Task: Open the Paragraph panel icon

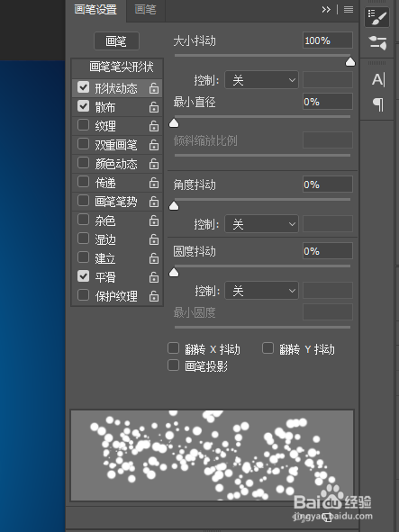Action: click(x=378, y=104)
